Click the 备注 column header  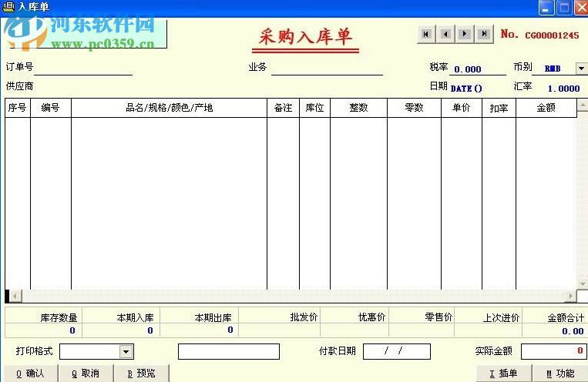[x=283, y=108]
